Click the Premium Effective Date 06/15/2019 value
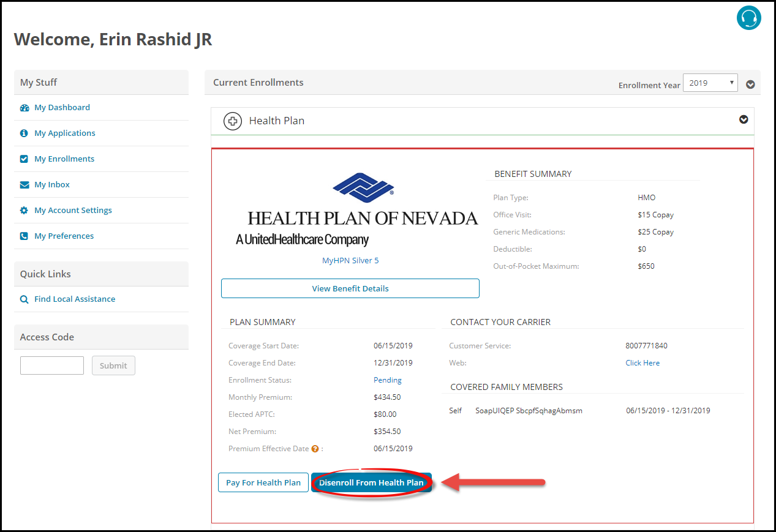This screenshot has width=776, height=532. pos(393,449)
